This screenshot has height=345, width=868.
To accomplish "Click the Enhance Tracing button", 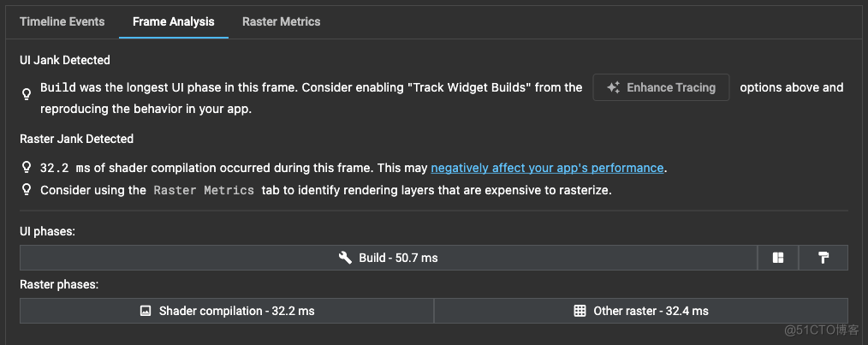I will [661, 87].
